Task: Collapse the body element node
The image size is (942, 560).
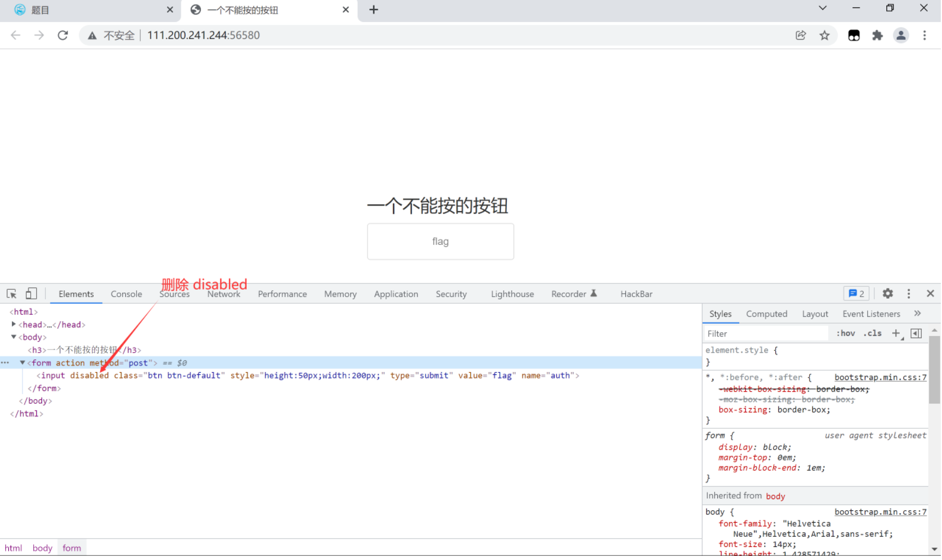Action: point(14,337)
